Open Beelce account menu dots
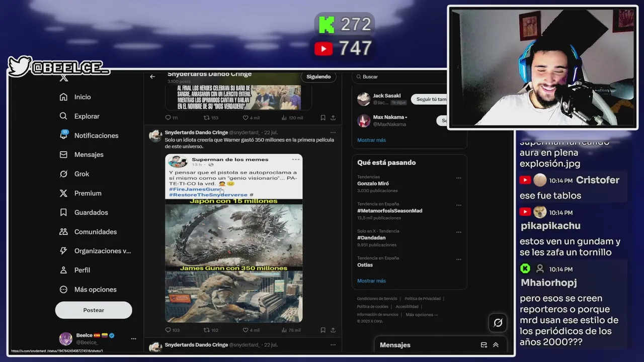This screenshot has width=644, height=362. pos(133,339)
